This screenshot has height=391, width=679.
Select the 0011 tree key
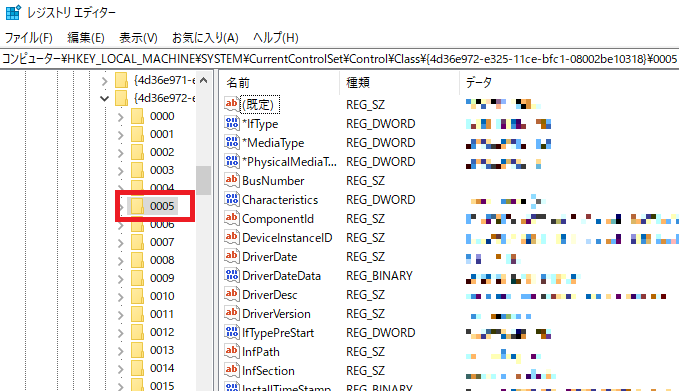pyautogui.click(x=162, y=314)
